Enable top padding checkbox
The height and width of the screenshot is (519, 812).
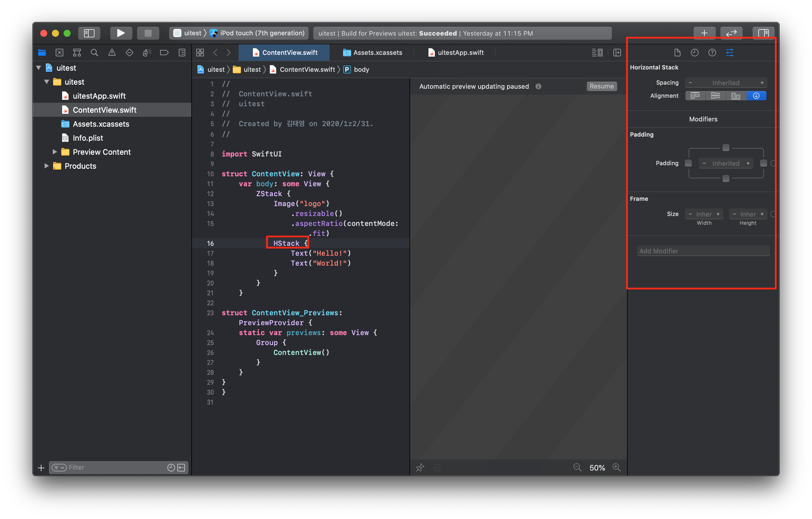[726, 148]
